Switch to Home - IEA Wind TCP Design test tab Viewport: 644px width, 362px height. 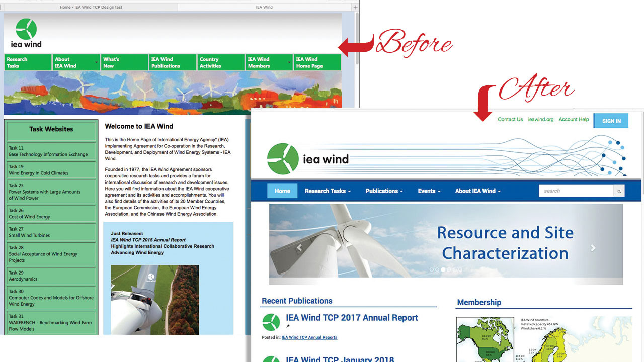[x=91, y=7]
